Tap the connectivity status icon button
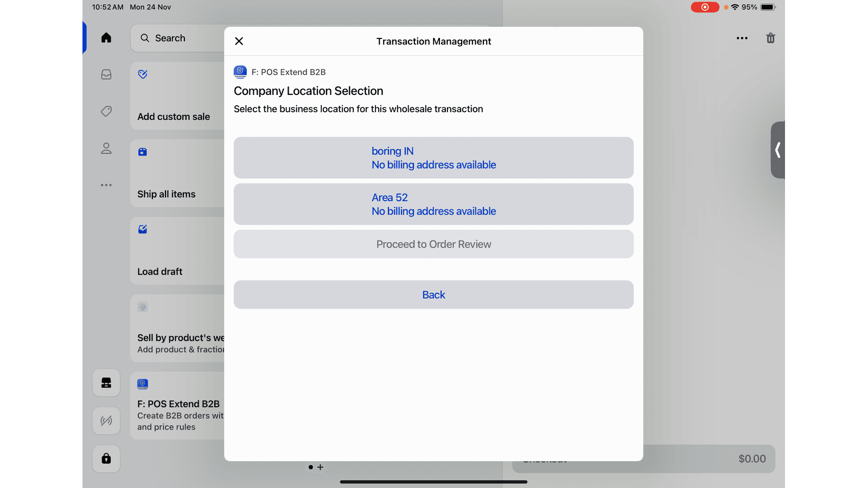The image size is (868, 488). coord(106,421)
